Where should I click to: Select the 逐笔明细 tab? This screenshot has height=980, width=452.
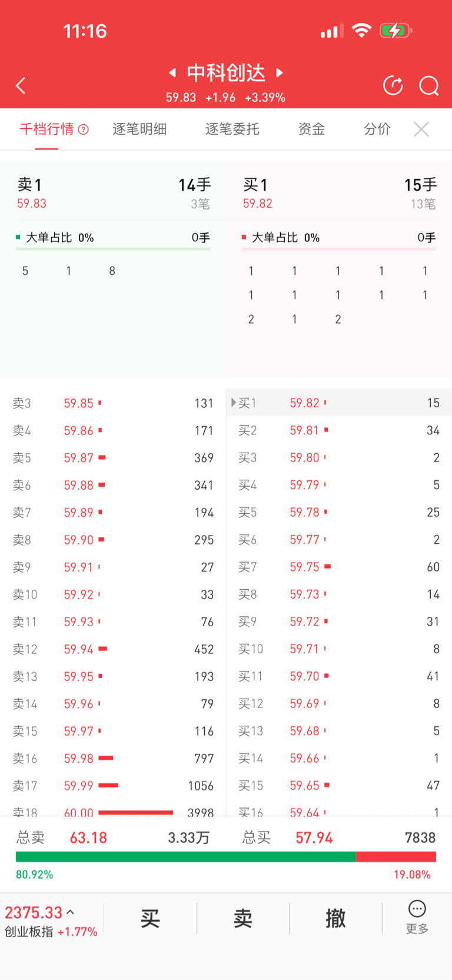(139, 129)
